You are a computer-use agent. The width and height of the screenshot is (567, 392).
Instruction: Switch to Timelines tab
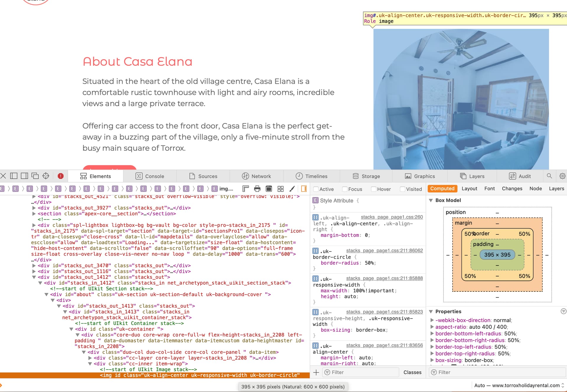[312, 176]
